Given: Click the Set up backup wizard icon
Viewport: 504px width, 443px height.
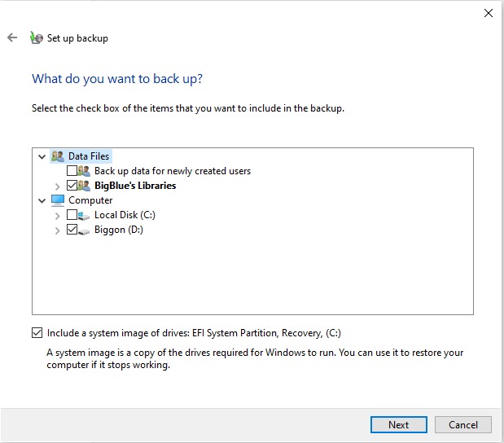Looking at the screenshot, I should pyautogui.click(x=36, y=37).
